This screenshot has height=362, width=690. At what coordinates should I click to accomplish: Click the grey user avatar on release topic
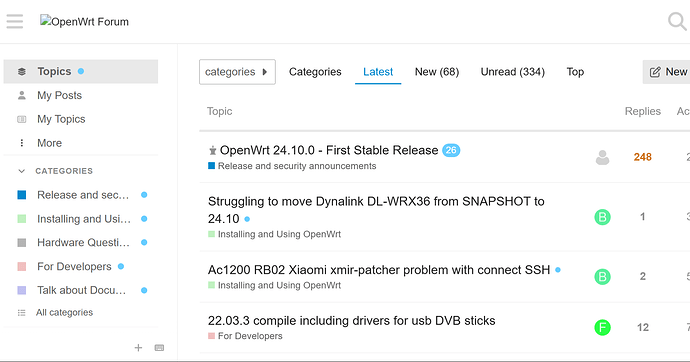click(x=602, y=157)
